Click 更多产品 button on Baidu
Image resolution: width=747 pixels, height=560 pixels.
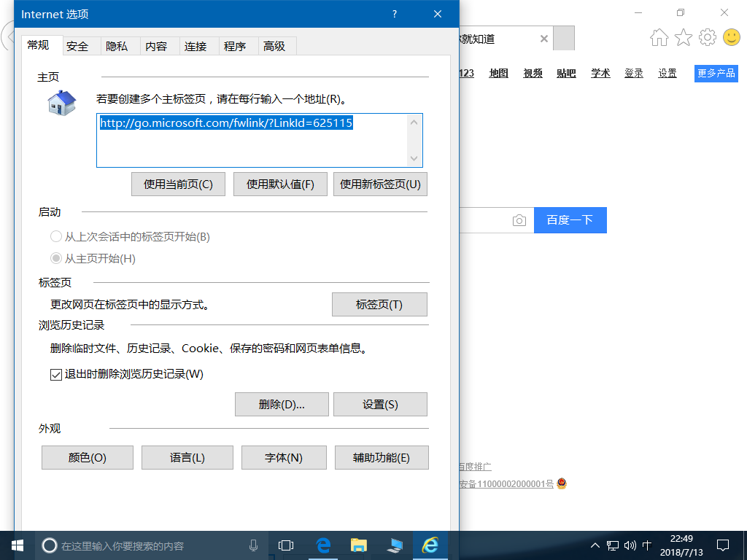716,74
